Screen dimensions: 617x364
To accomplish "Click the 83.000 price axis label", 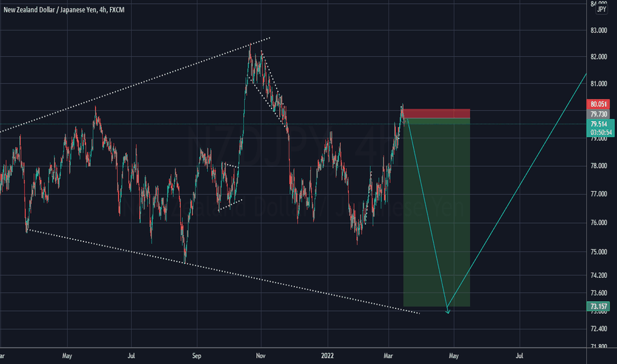I will [x=599, y=30].
